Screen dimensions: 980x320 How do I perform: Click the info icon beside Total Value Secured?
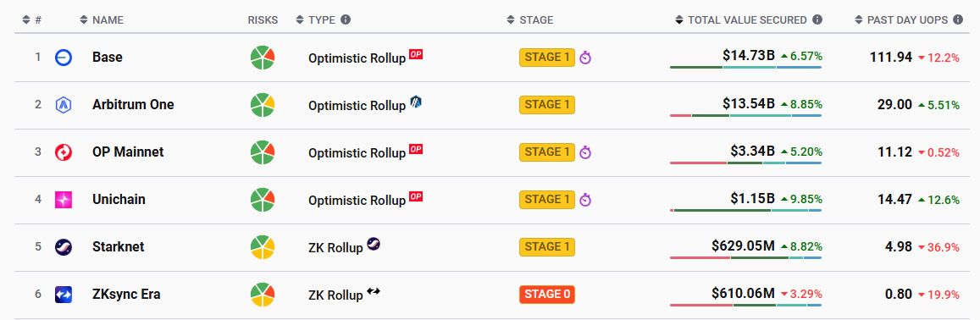pyautogui.click(x=817, y=20)
